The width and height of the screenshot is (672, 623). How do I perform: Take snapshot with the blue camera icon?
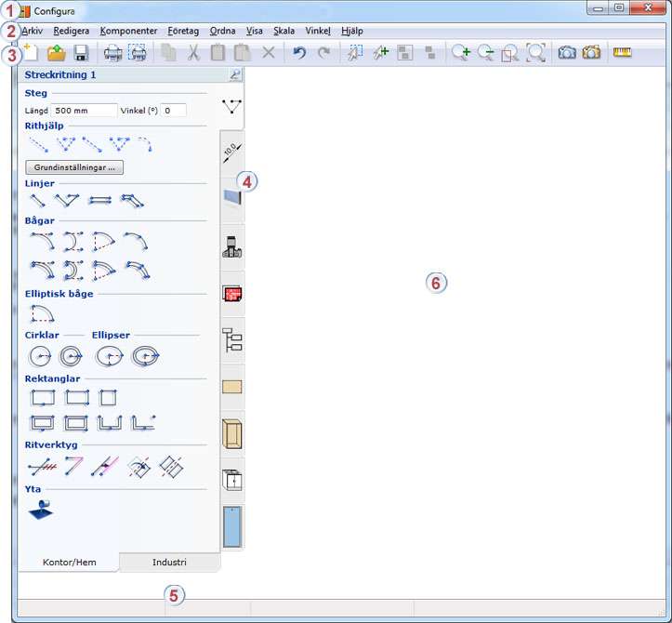567,52
